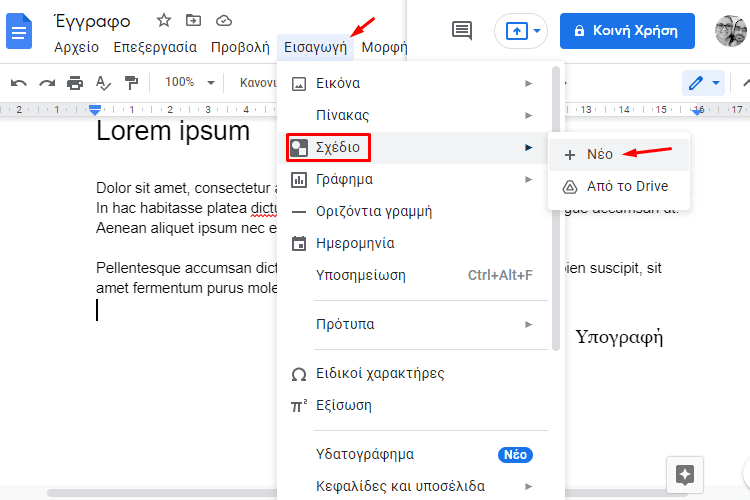Image resolution: width=750 pixels, height=500 pixels.
Task: Expand the Πίνακας submenu arrow
Action: tap(529, 115)
